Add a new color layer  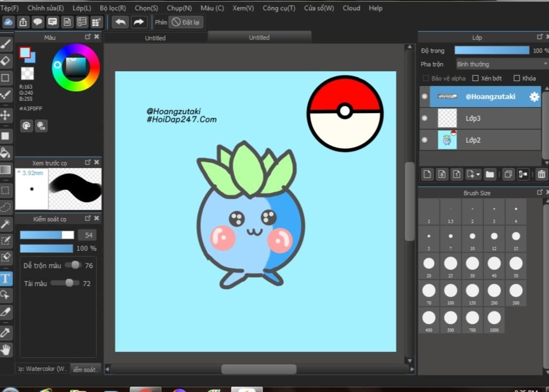tap(427, 174)
